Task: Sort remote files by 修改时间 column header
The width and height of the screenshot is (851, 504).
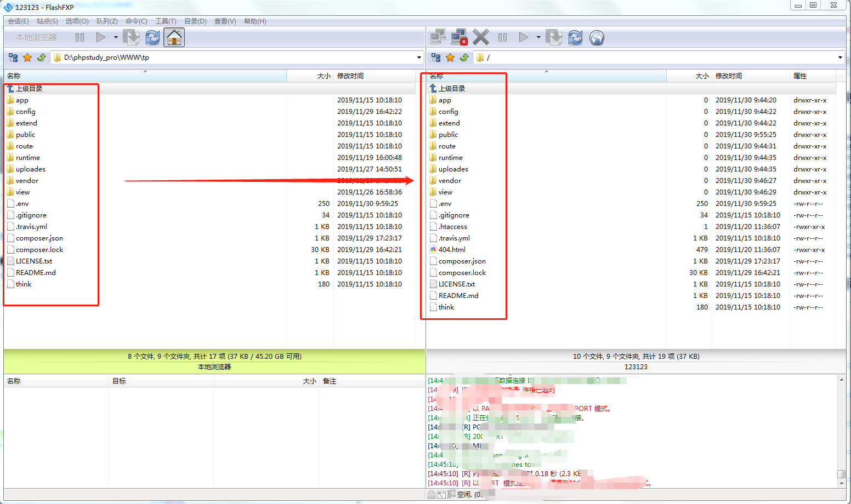Action: click(751, 76)
